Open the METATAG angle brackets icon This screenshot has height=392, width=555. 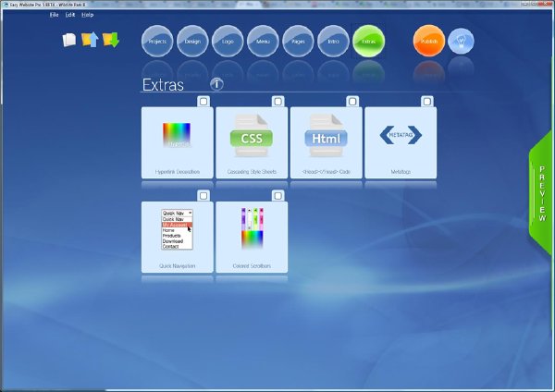(x=401, y=135)
